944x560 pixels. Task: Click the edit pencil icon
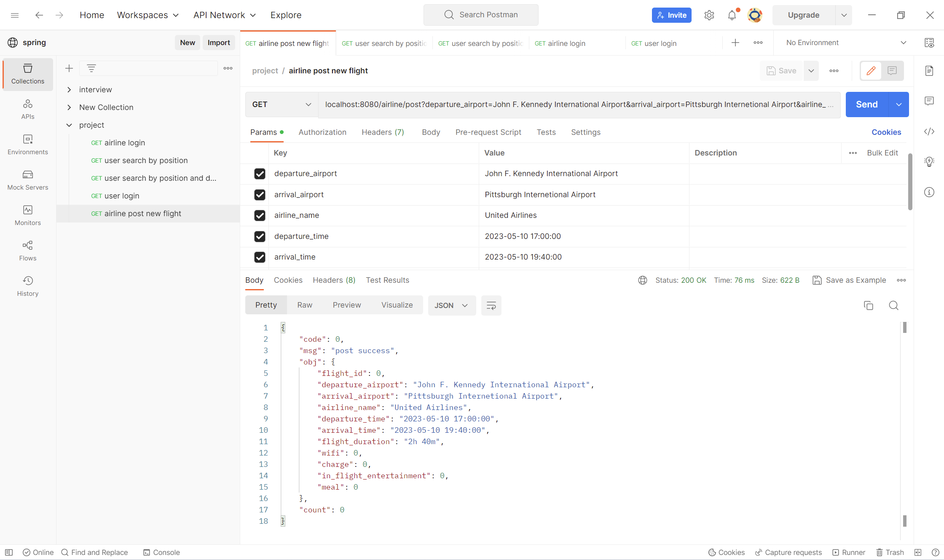[871, 71]
